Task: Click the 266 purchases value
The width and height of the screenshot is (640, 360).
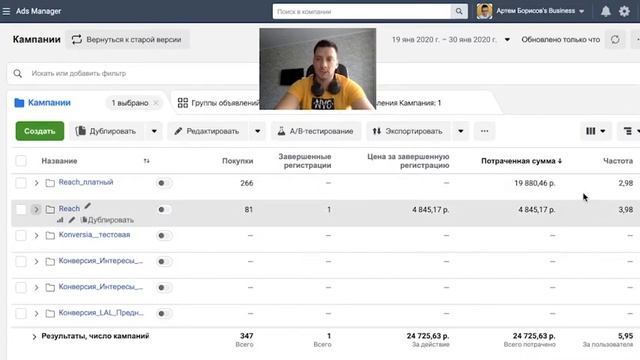Action: pos(247,183)
